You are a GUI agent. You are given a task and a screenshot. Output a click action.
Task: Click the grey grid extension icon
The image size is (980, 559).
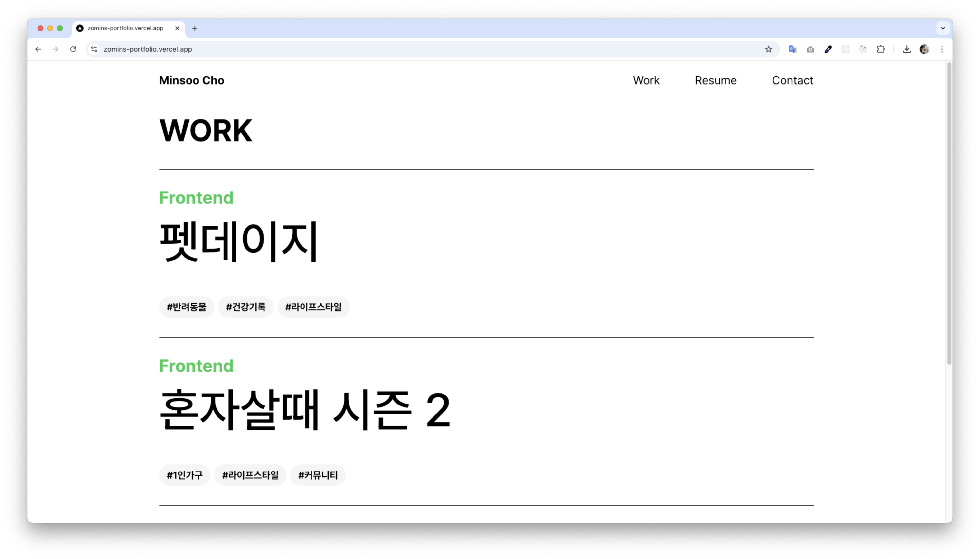[845, 49]
